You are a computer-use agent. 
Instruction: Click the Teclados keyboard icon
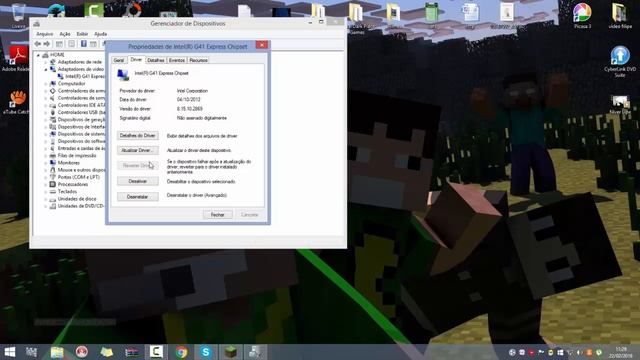[53, 191]
